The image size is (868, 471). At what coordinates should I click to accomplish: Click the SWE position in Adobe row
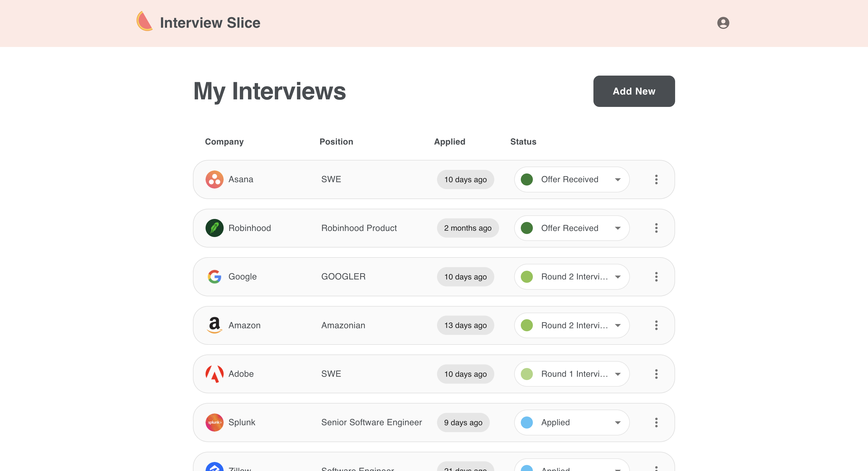(x=331, y=374)
